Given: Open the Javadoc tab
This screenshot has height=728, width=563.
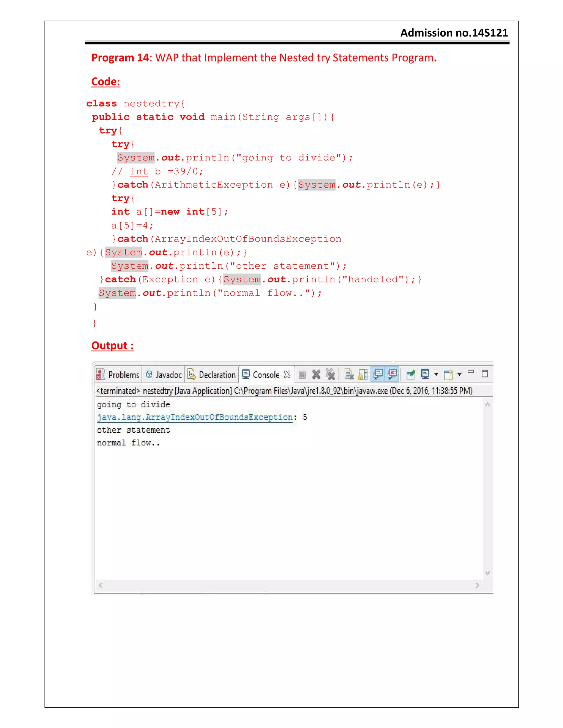Looking at the screenshot, I should [164, 375].
